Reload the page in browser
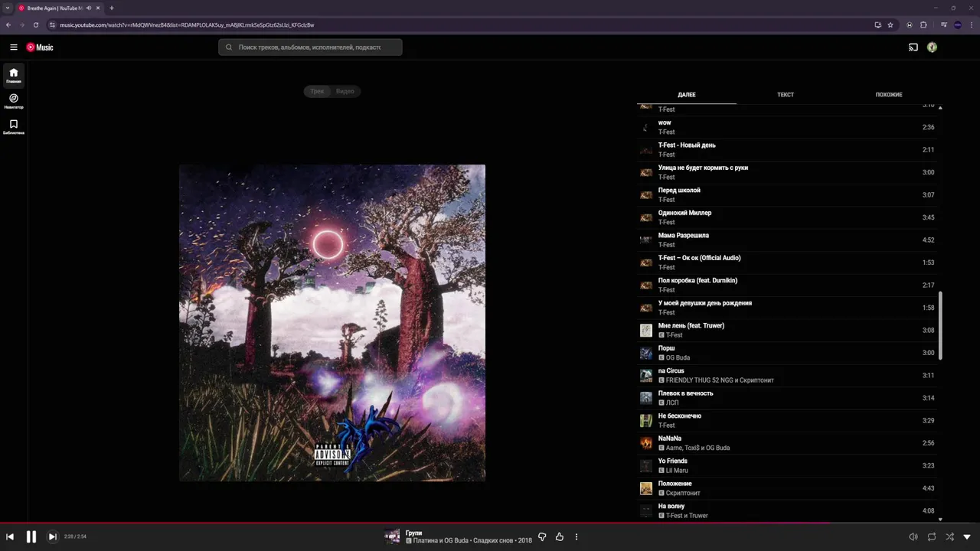The width and height of the screenshot is (980, 551). (x=36, y=24)
